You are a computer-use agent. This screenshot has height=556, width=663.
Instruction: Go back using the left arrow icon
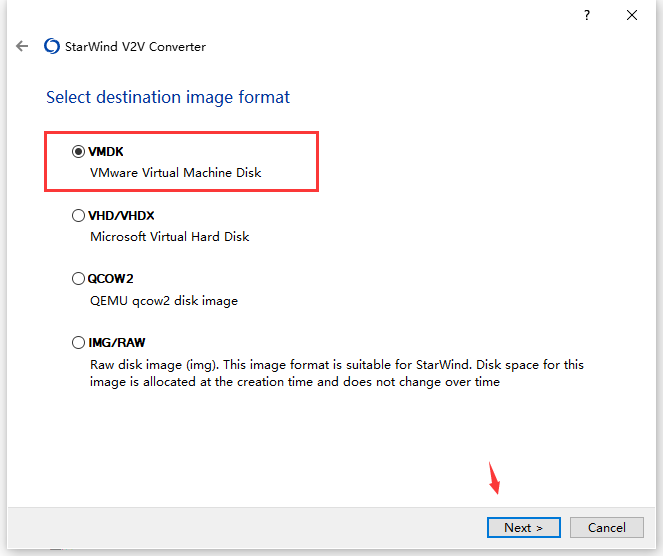click(x=22, y=46)
